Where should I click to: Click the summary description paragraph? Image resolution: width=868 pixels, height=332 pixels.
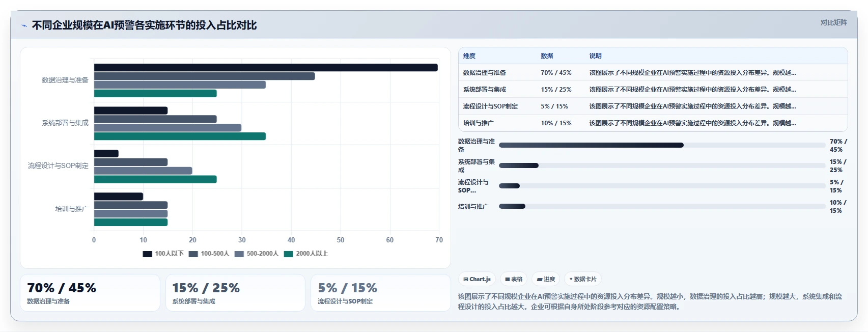point(650,301)
